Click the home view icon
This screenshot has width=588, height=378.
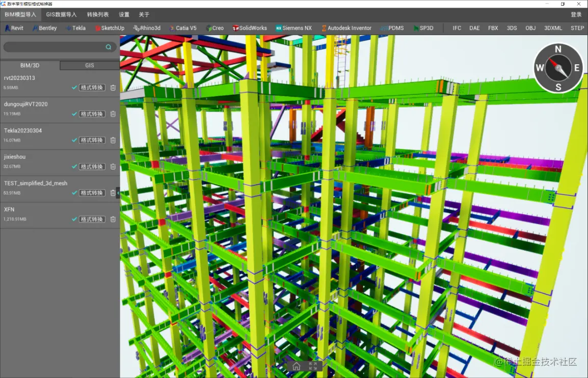point(296,366)
